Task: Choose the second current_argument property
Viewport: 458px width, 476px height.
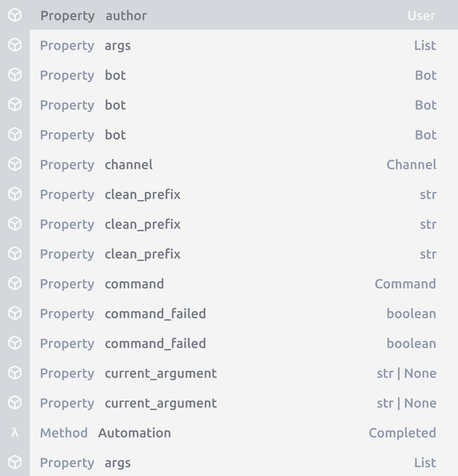Action: pos(161,403)
